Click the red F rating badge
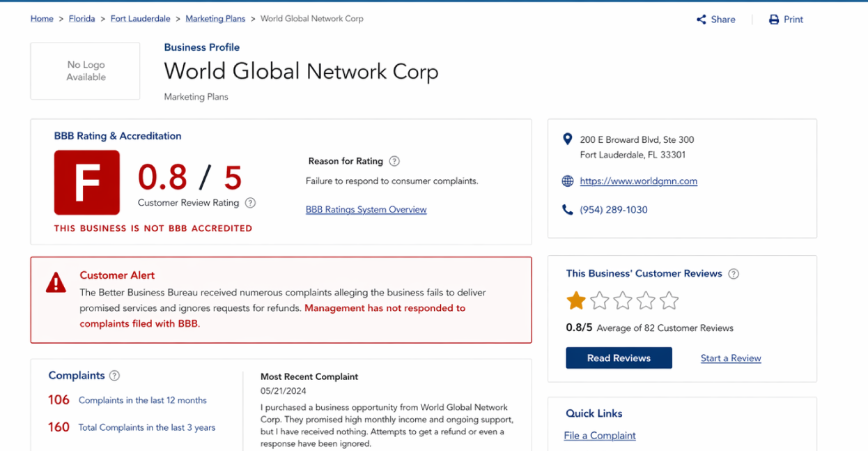Viewport: 868px width, 451px height. pyautogui.click(x=87, y=183)
